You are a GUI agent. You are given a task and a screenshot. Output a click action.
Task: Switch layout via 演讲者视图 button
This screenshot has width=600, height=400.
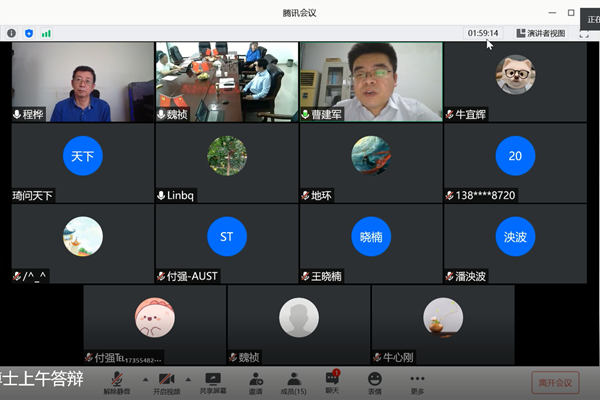[541, 33]
